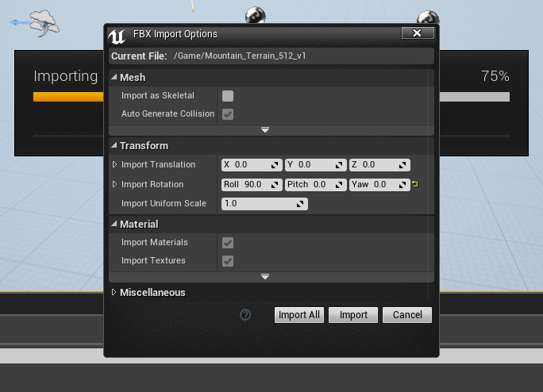Click the X translation value field
The height and width of the screenshot is (392, 543).
coord(252,165)
